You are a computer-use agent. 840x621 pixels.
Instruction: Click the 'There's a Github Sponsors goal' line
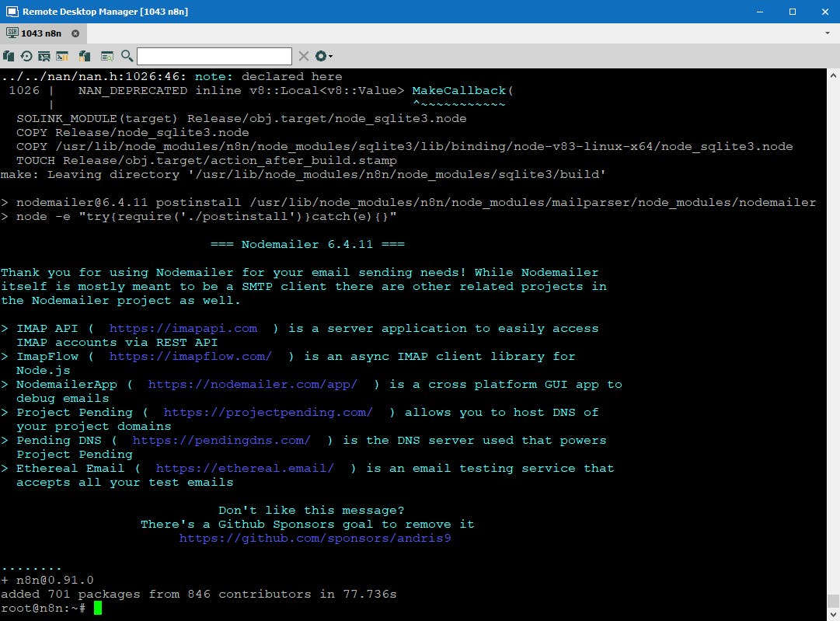tap(308, 524)
